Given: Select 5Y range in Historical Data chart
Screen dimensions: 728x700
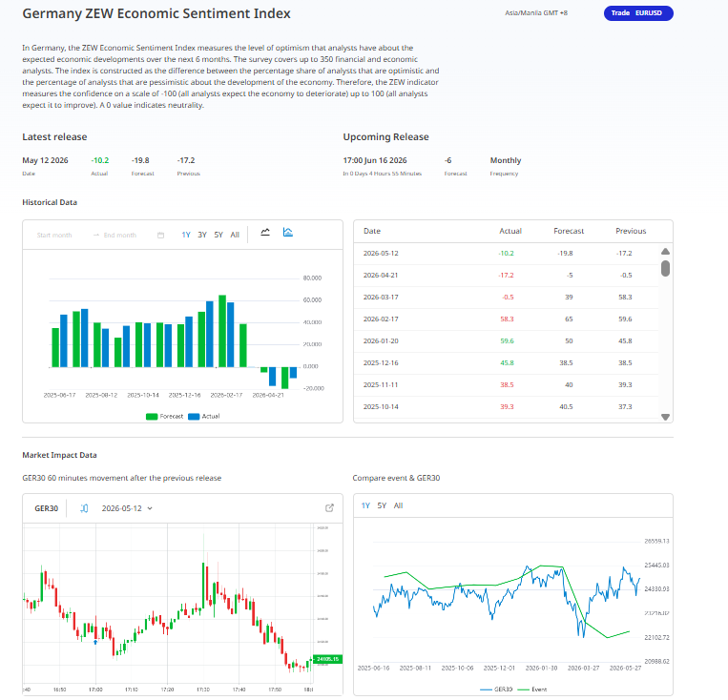Looking at the screenshot, I should [x=218, y=235].
